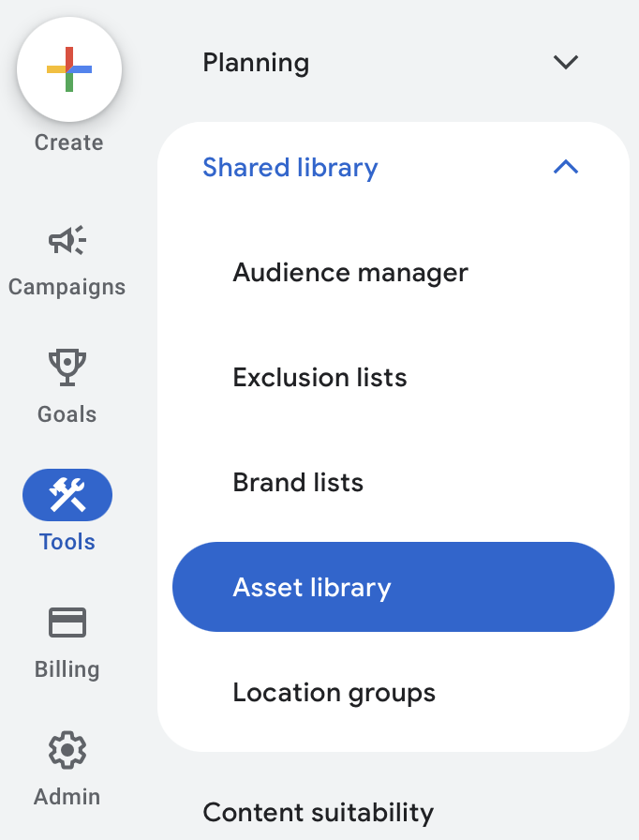
Task: Click the Campaigns text label
Action: point(67,288)
